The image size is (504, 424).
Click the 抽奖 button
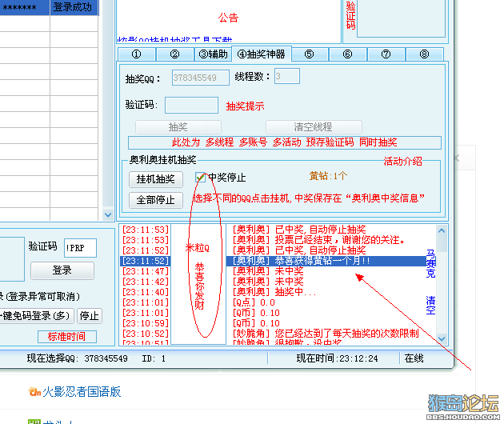point(178,127)
